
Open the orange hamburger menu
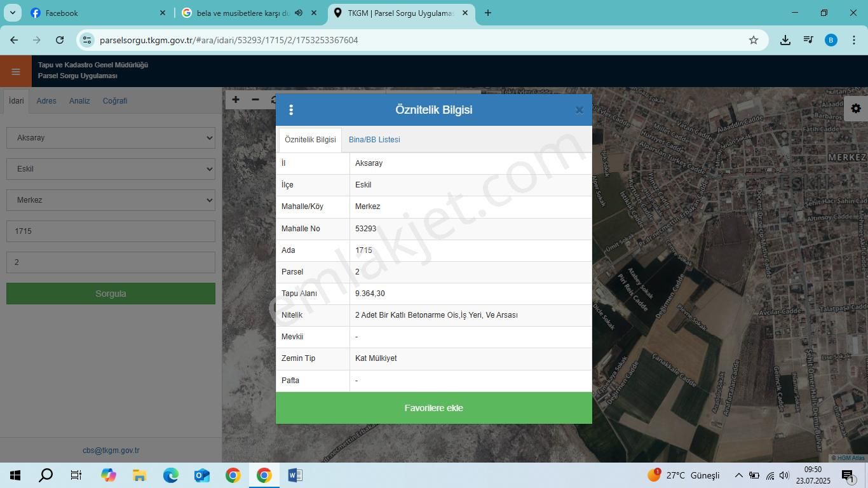(16, 71)
